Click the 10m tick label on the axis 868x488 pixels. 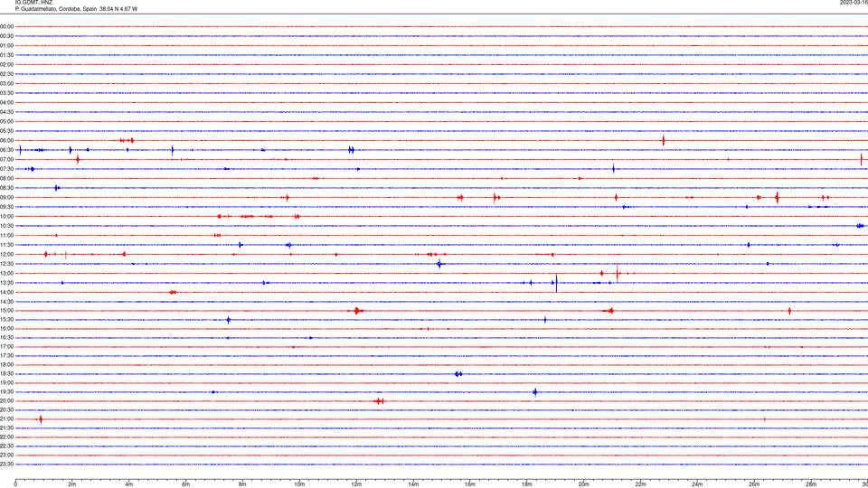click(x=299, y=484)
